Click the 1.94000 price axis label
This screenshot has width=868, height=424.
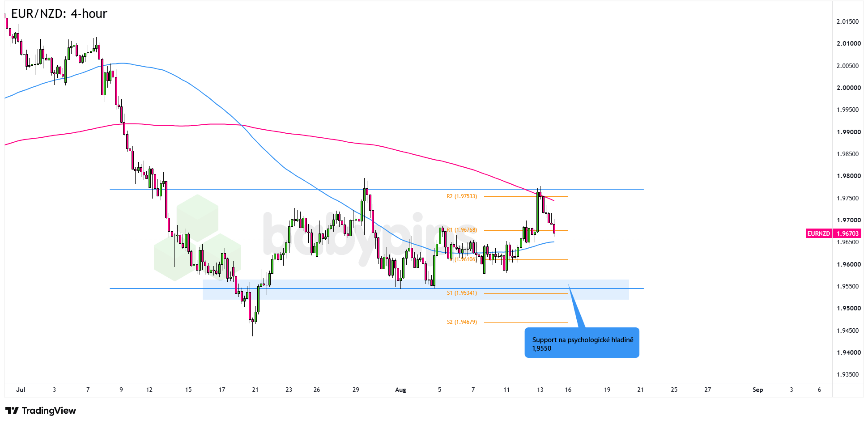click(849, 352)
